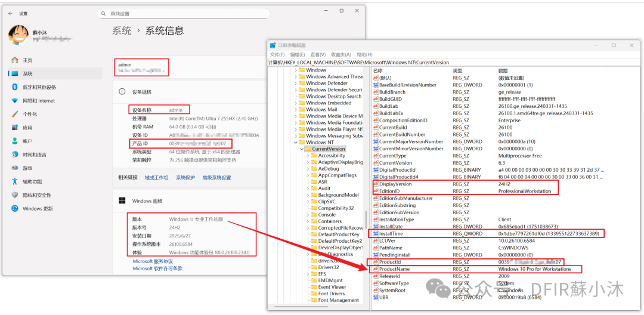This screenshot has height=315, width=644.
Task: Open View (查看) menu in Registry Editor
Action: (x=318, y=55)
